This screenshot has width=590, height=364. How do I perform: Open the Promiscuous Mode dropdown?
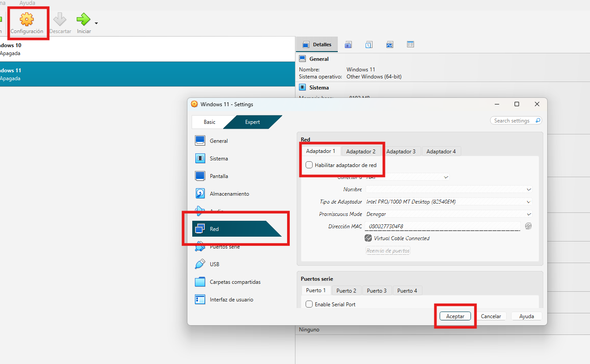[448, 214]
